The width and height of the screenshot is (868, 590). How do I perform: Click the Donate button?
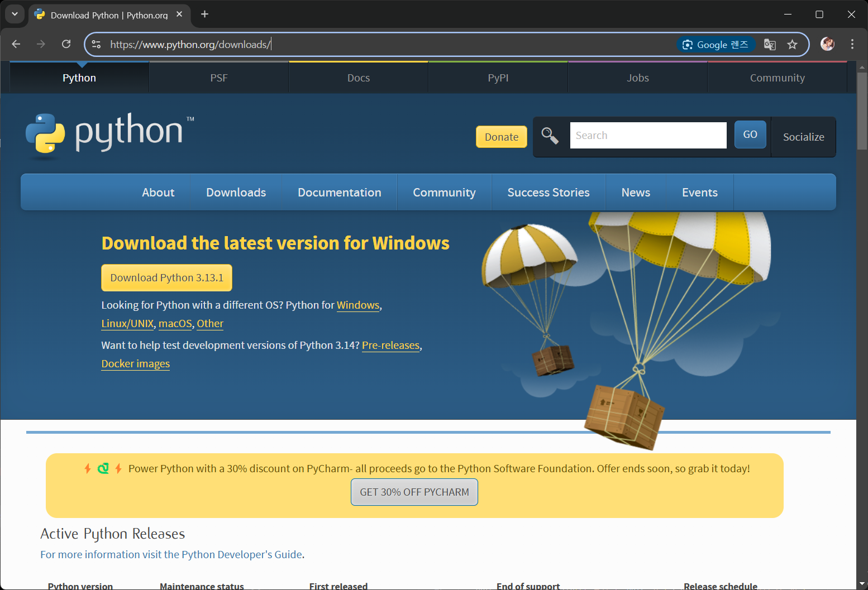[x=502, y=137]
